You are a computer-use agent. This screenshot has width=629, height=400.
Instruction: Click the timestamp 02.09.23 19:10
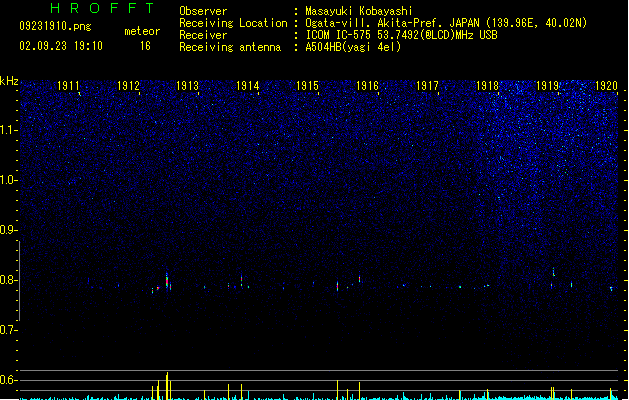pos(61,46)
